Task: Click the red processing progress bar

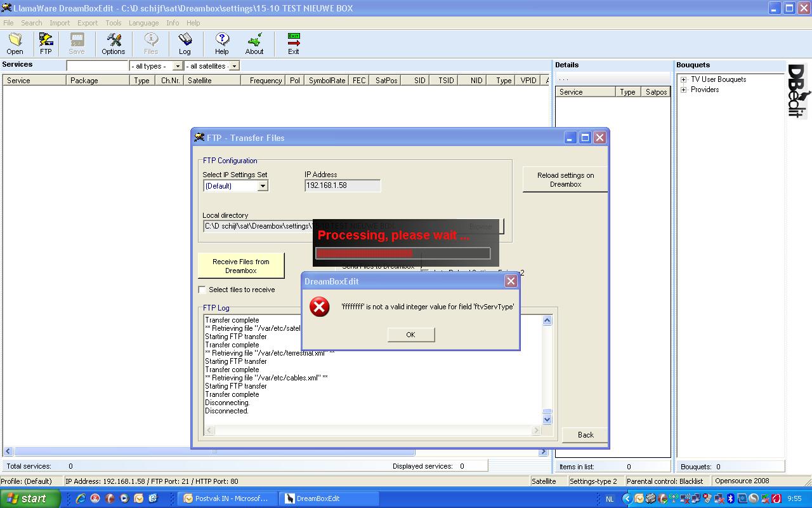Action: (x=403, y=253)
